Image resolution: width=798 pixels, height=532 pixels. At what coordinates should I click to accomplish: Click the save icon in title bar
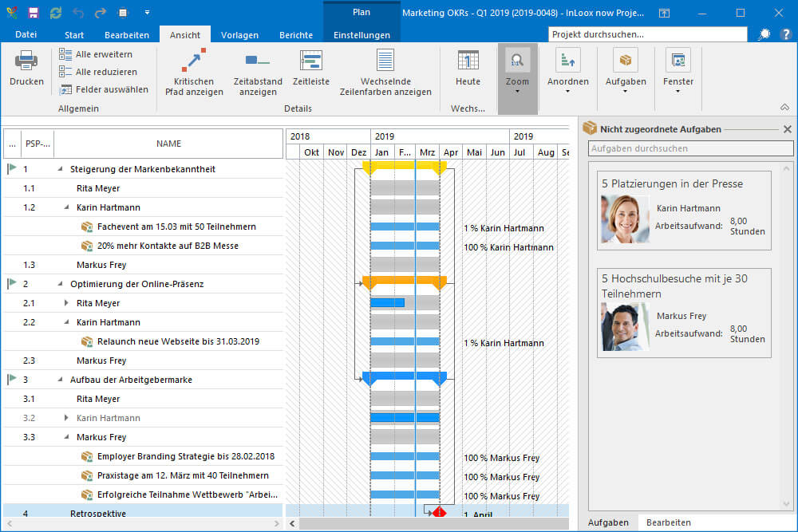33,13
